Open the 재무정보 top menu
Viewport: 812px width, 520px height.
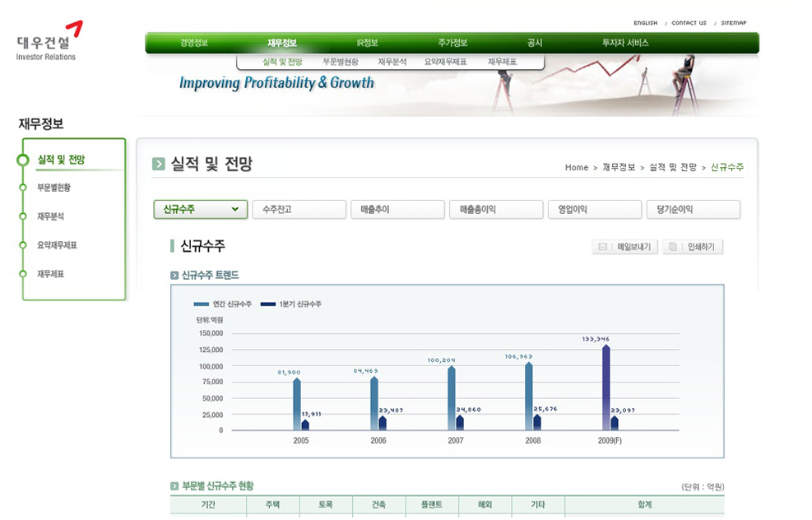click(282, 43)
